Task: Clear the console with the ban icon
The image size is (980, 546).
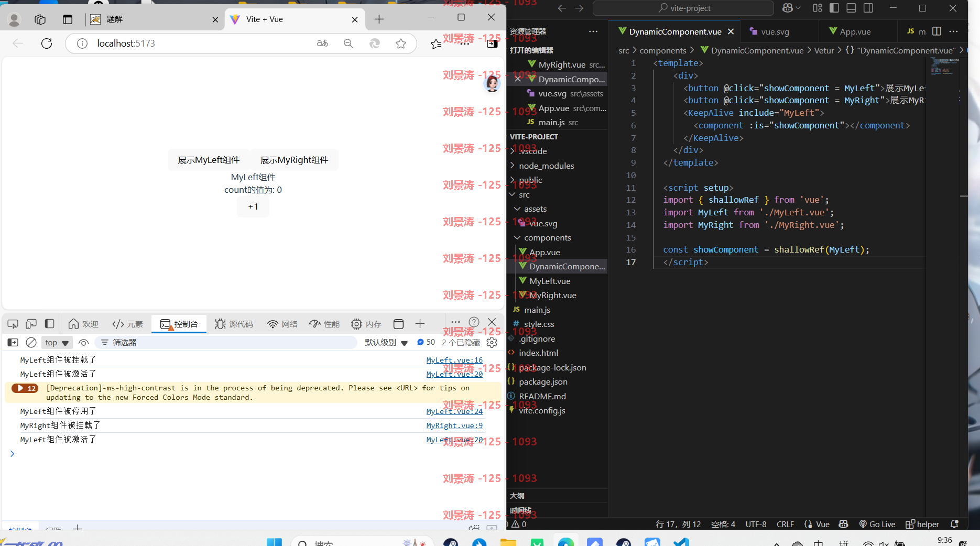Action: 31,342
